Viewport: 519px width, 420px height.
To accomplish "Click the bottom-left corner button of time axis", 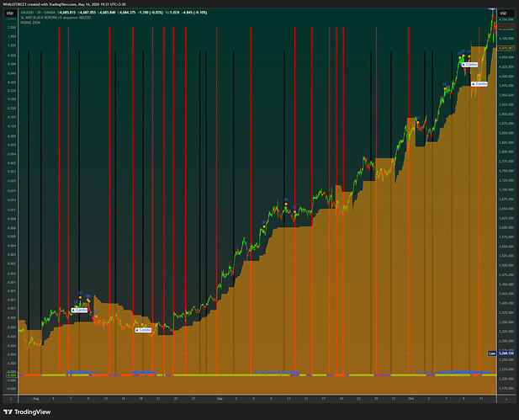I will (10, 399).
